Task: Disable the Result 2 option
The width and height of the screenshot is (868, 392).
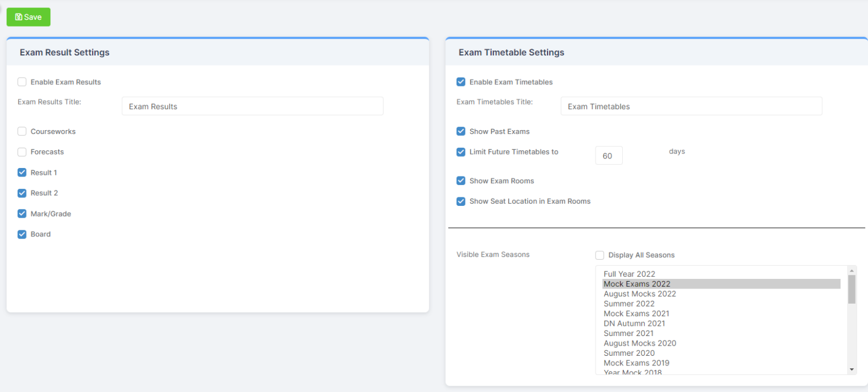Action: 21,193
